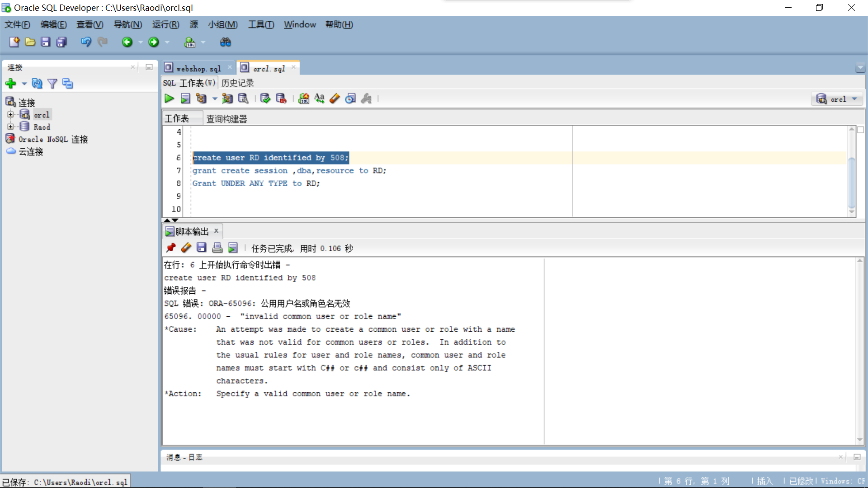The height and width of the screenshot is (488, 868).
Task: Expand the Raod connection node
Action: tap(10, 127)
